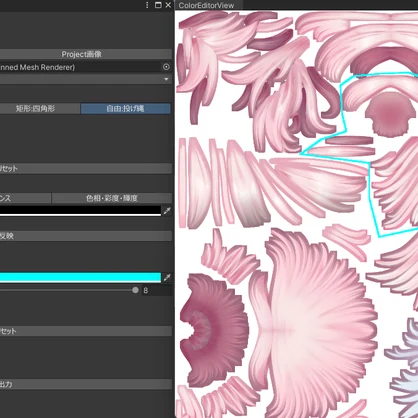Pick color with eyedropper beside cyan swatch
The width and height of the screenshot is (418, 418).
[167, 277]
